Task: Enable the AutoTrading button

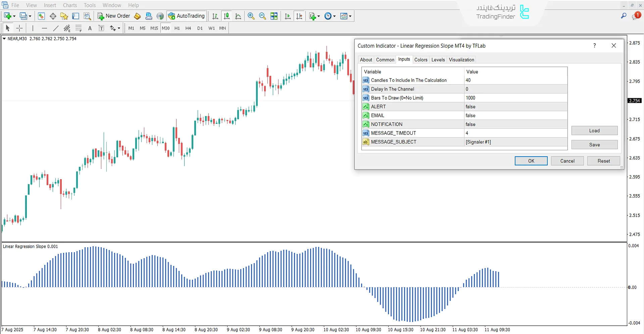Action: tap(186, 16)
